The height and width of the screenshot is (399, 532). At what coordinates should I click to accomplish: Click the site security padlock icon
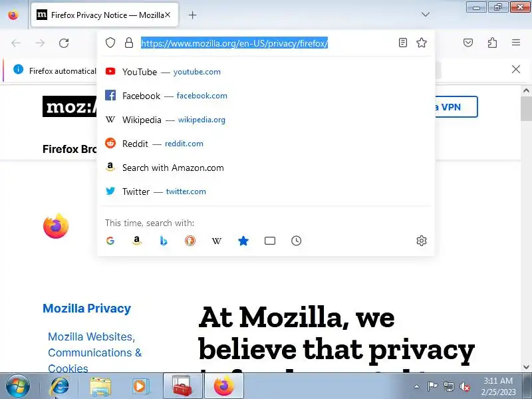pyautogui.click(x=129, y=43)
